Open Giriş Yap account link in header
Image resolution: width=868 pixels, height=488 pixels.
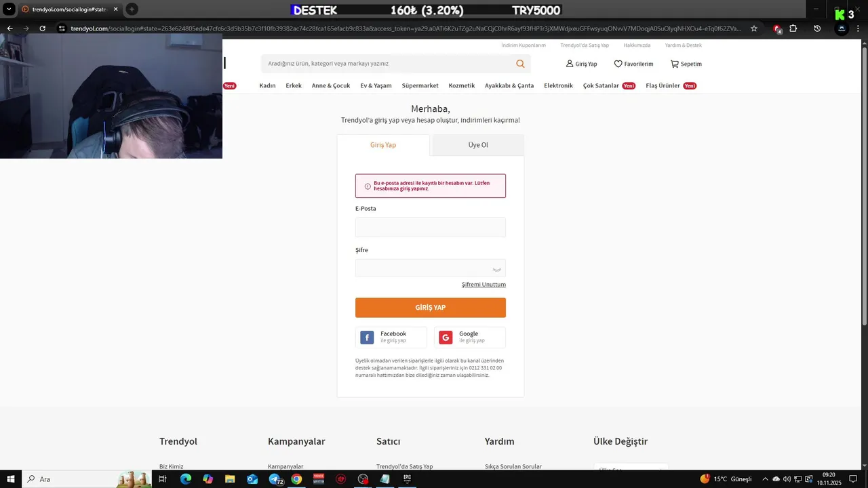pos(581,64)
